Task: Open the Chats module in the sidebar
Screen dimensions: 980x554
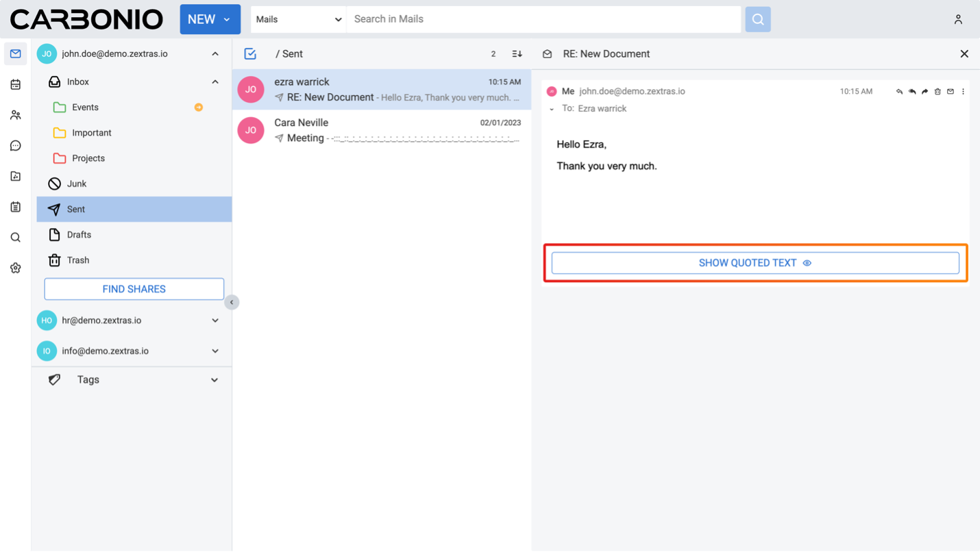Action: (x=15, y=146)
